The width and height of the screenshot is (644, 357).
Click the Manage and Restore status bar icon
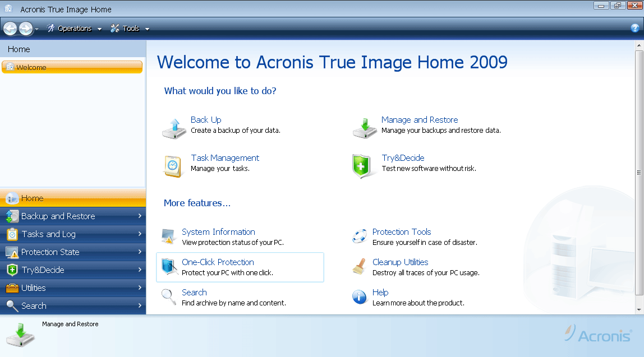(21, 335)
